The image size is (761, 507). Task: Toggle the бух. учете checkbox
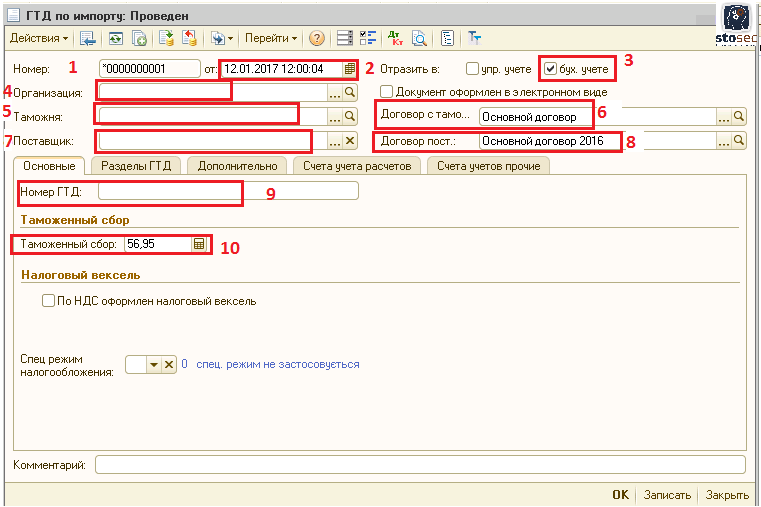[550, 69]
